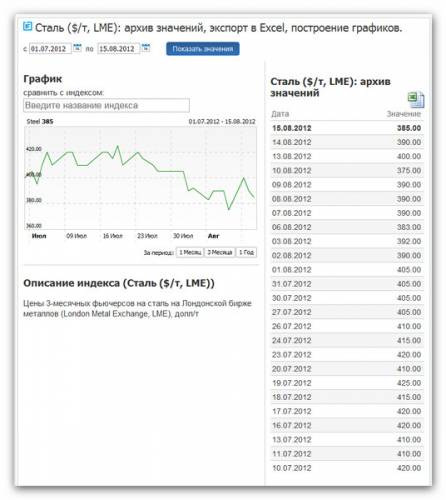Click the Показать значения button
The image size is (446, 500).
point(203,49)
